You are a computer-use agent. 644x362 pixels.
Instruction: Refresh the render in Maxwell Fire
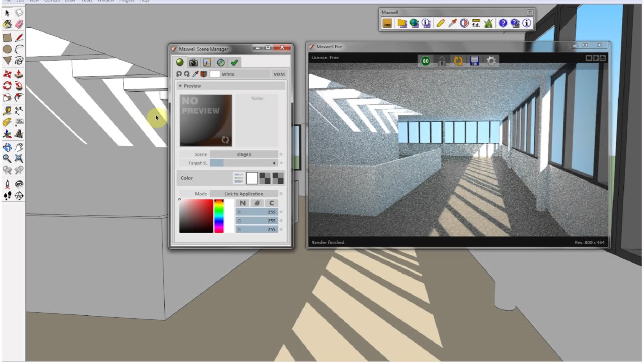(458, 61)
